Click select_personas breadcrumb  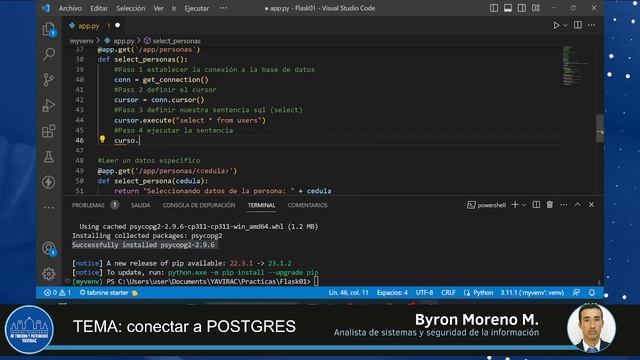(176, 41)
